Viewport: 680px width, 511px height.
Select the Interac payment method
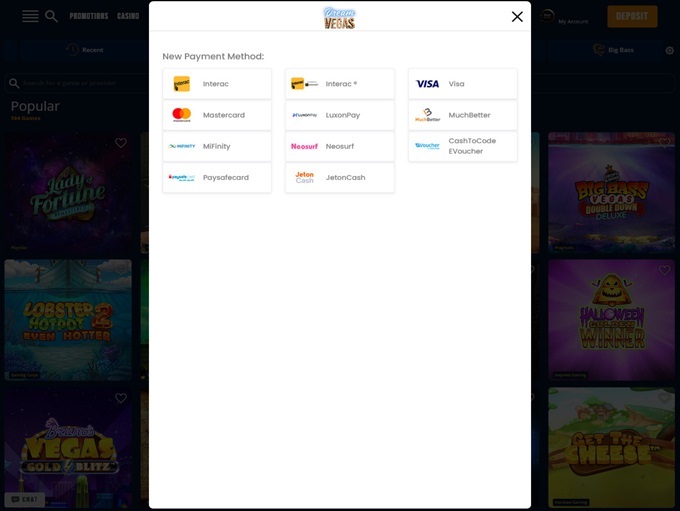click(x=216, y=84)
